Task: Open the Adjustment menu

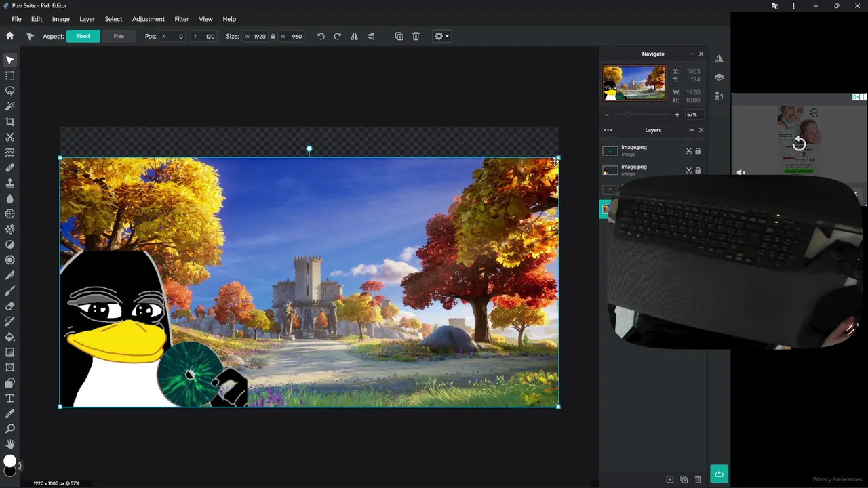Action: tap(148, 19)
